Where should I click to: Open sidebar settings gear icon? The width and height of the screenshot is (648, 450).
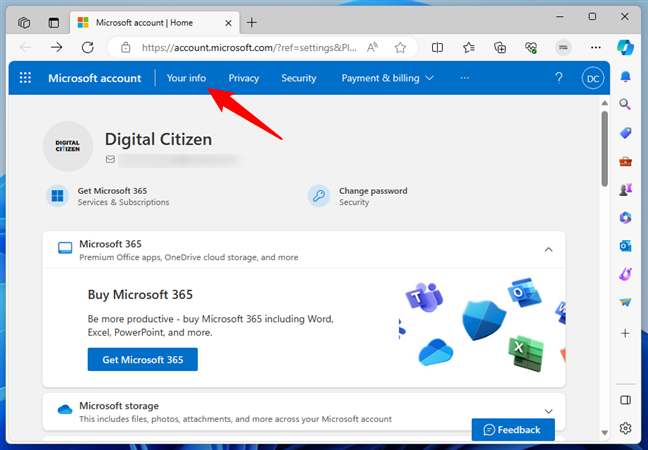point(625,428)
